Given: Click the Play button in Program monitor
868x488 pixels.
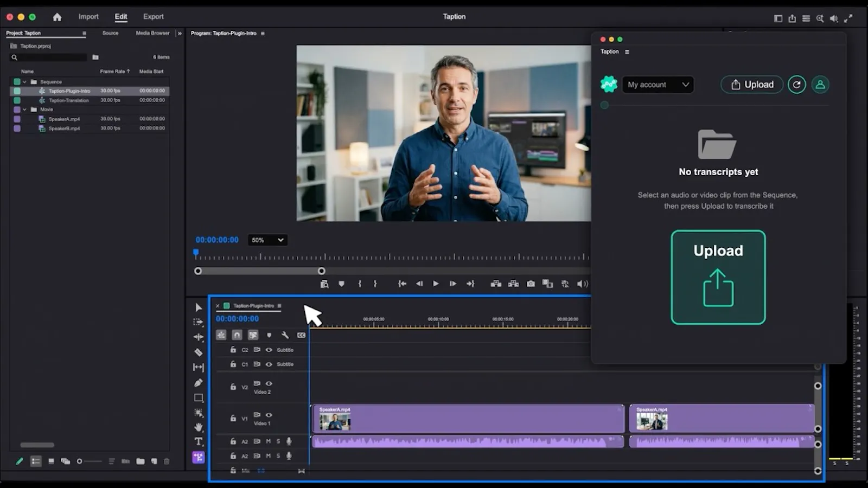Looking at the screenshot, I should click(436, 284).
